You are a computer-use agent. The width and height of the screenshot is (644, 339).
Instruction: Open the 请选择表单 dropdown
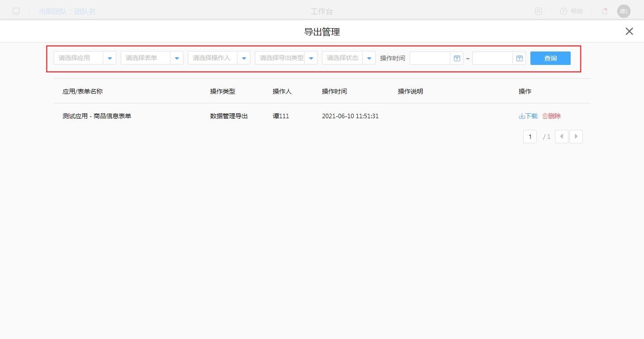point(177,58)
